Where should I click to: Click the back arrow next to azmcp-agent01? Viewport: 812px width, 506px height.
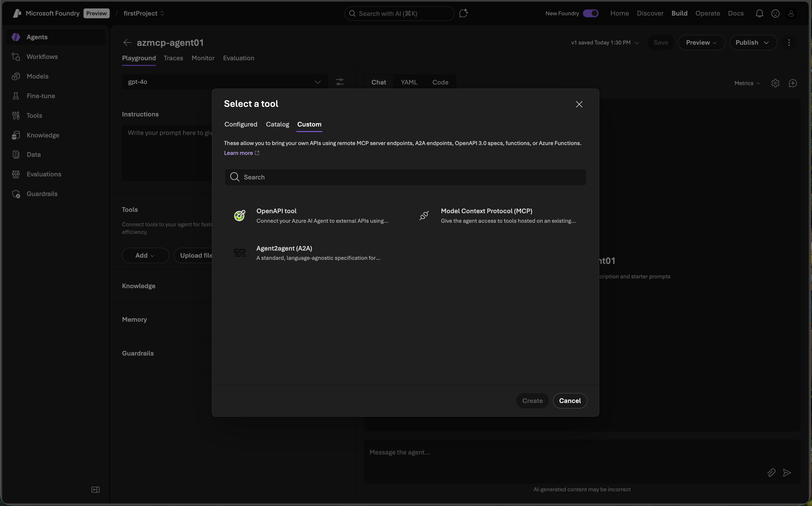[127, 43]
